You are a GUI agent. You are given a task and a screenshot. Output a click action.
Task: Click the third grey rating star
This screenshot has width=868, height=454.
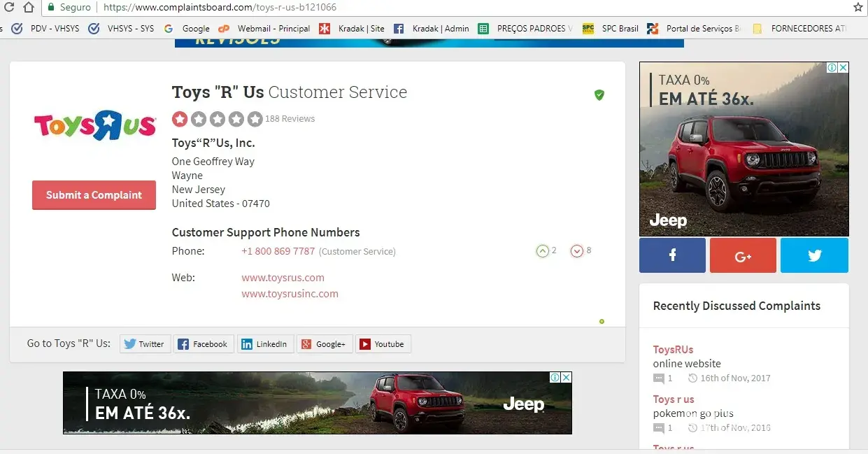click(x=218, y=119)
